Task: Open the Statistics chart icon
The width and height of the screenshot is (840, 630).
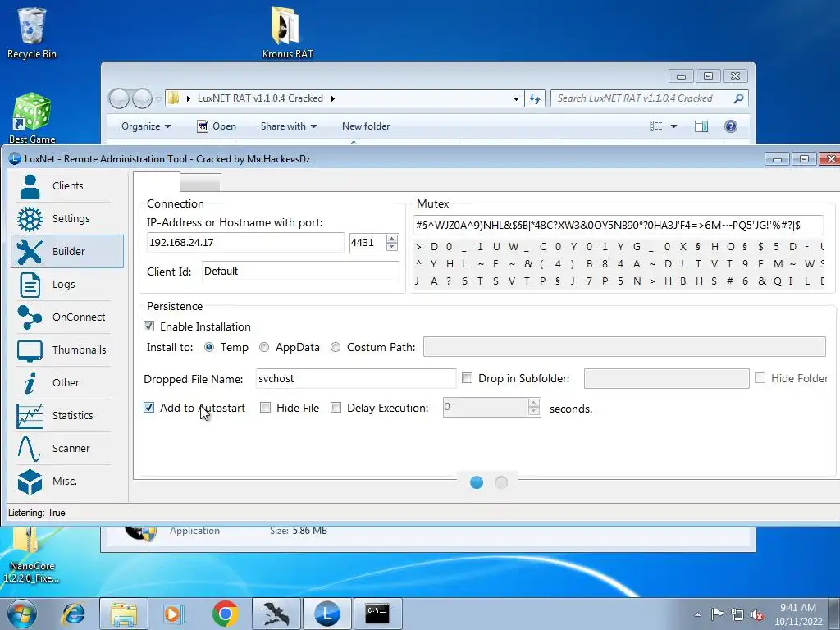Action: tap(30, 416)
